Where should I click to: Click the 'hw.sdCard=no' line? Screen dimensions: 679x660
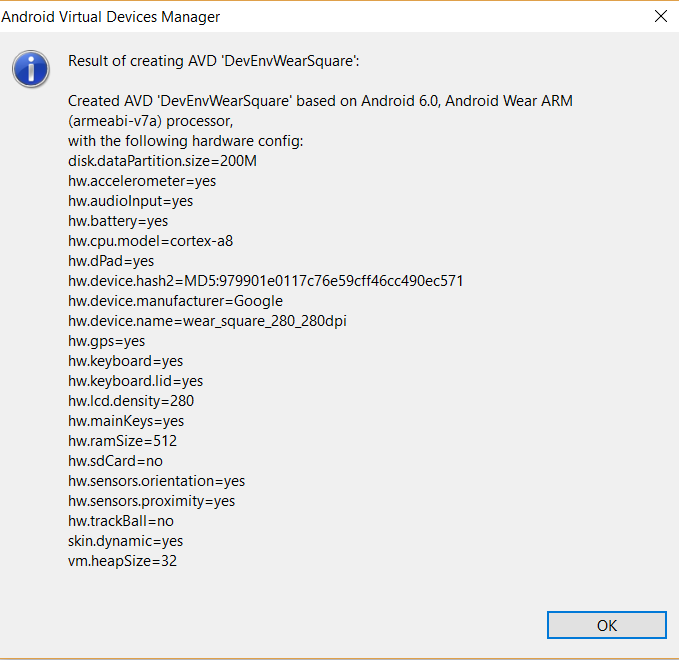point(115,461)
